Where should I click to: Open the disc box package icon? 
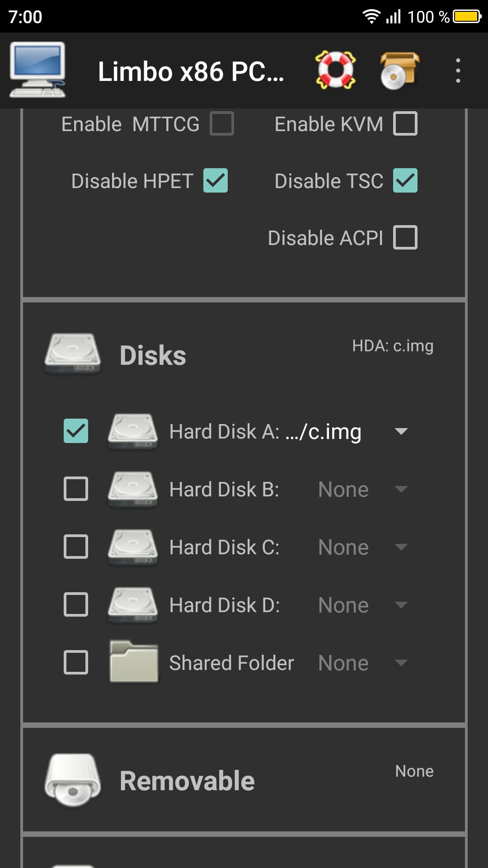point(399,70)
